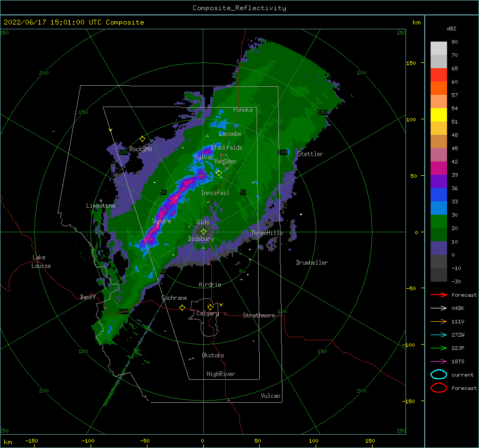Image resolution: width=479 pixels, height=448 pixels.
Task: Select the ThreeHills label
Action: point(267,233)
